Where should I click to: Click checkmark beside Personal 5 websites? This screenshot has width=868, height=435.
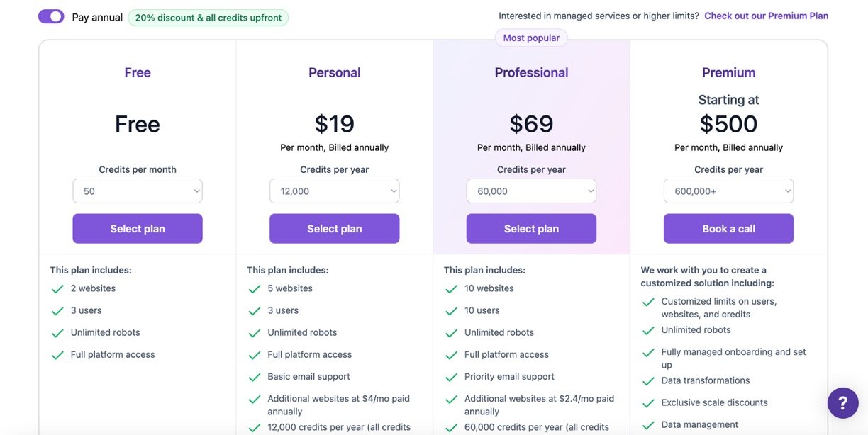click(x=255, y=289)
